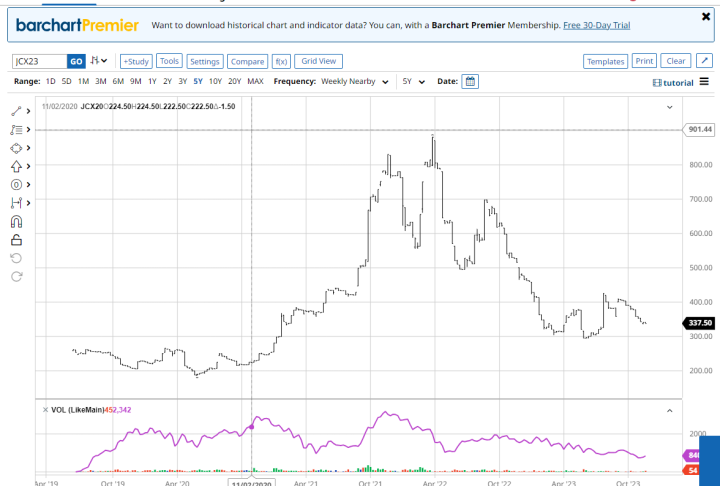This screenshot has width=720, height=486.
Task: Select the MAX range option
Action: [256, 81]
